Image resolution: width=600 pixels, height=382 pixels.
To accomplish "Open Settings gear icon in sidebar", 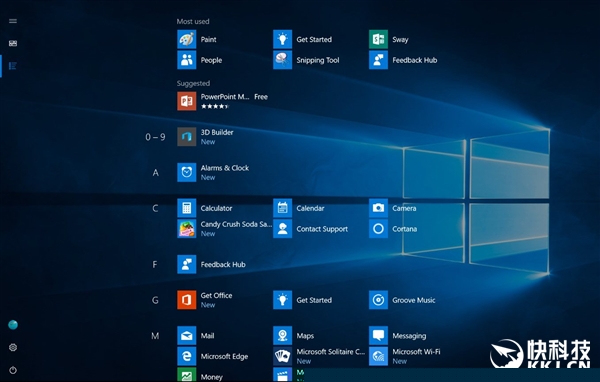I will pos(13,347).
